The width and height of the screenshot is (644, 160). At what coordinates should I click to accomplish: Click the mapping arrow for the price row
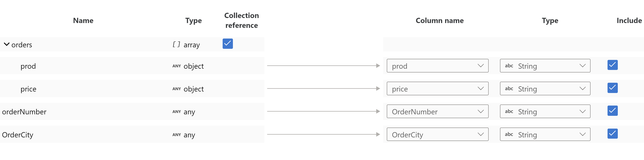[x=323, y=89]
